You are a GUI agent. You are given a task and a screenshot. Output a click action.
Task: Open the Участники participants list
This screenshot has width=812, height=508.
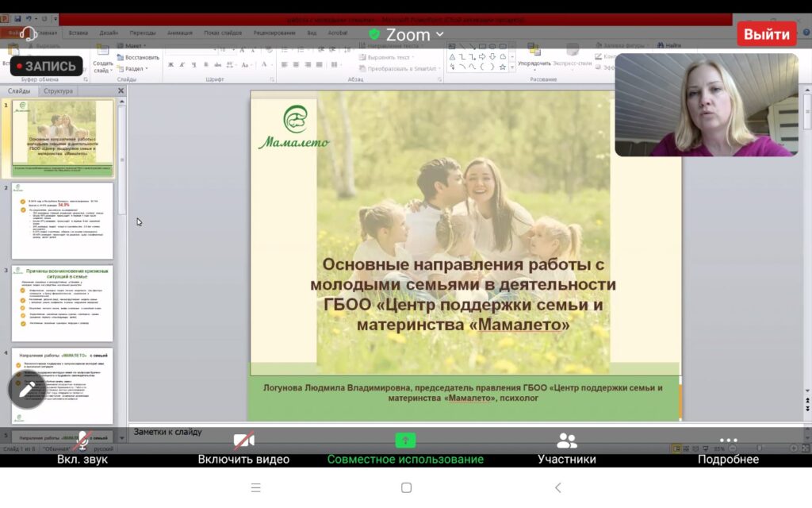pos(566,447)
